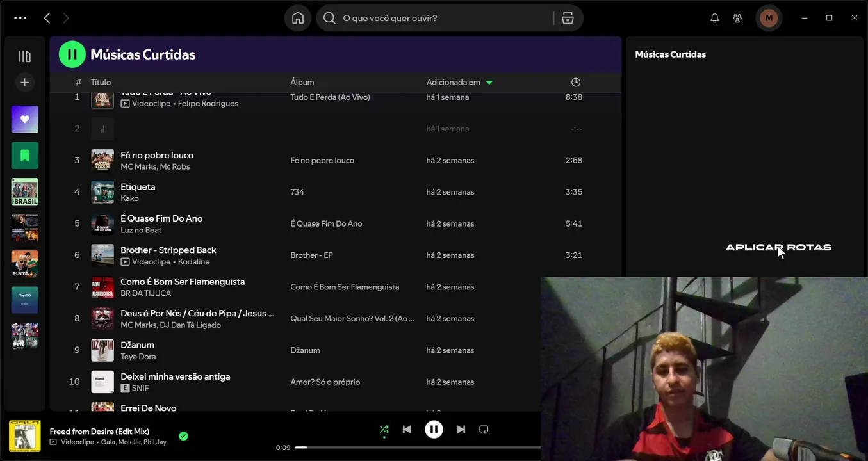Open the Felipe Rodrigues artist link

208,103
